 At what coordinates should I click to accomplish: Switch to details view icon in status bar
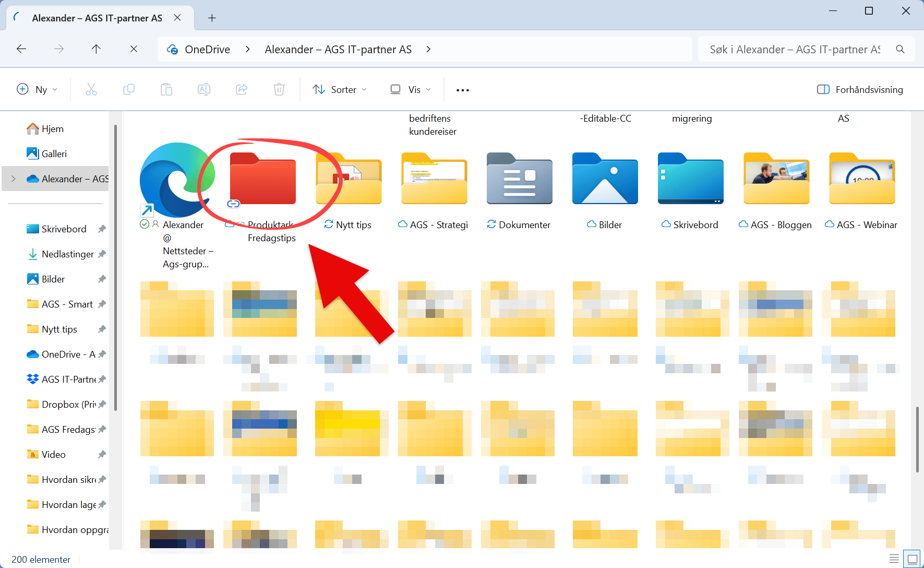(894, 559)
